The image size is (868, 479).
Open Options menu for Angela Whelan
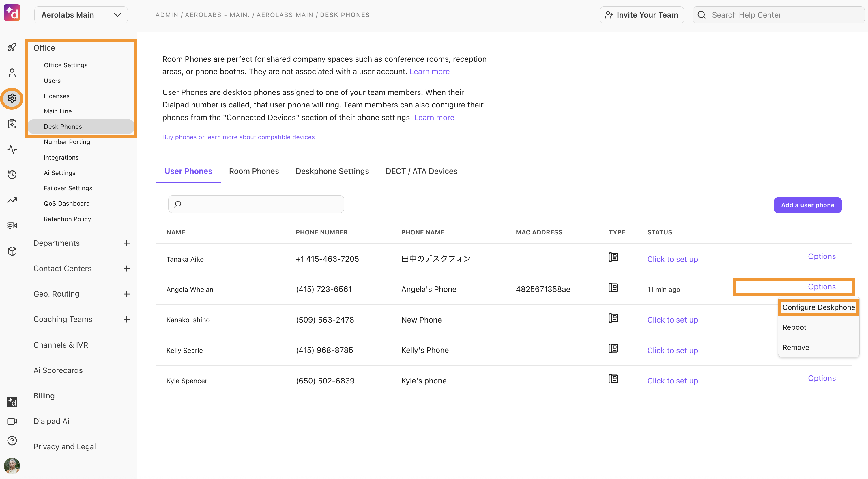coord(822,286)
